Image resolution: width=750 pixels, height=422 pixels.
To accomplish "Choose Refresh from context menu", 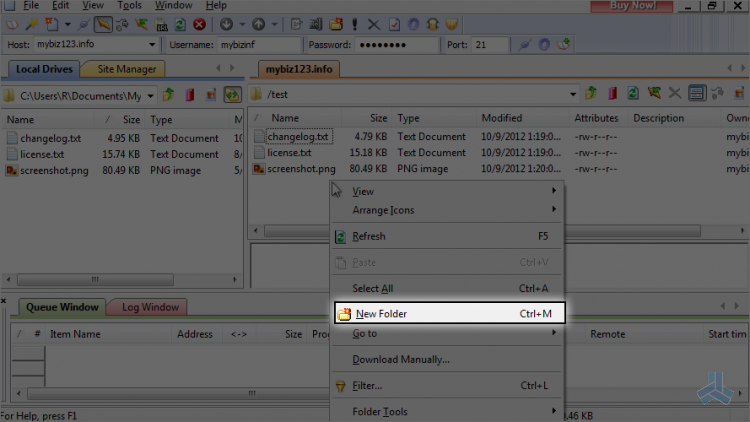I will pyautogui.click(x=447, y=236).
